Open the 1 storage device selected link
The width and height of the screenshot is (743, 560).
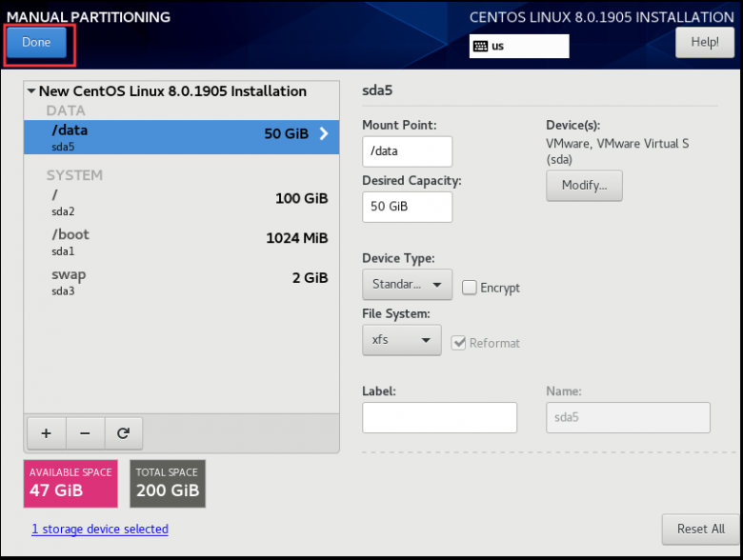pos(99,529)
